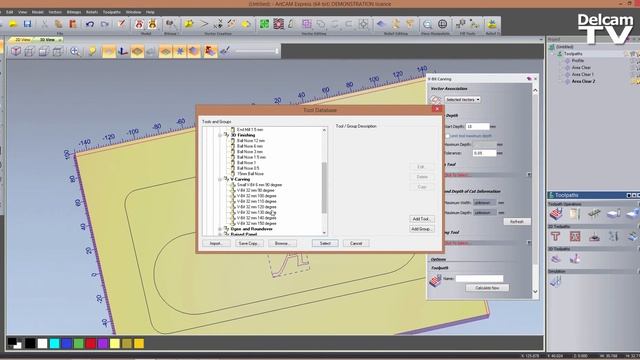Switch to the 3D View tab

[x=47, y=40]
